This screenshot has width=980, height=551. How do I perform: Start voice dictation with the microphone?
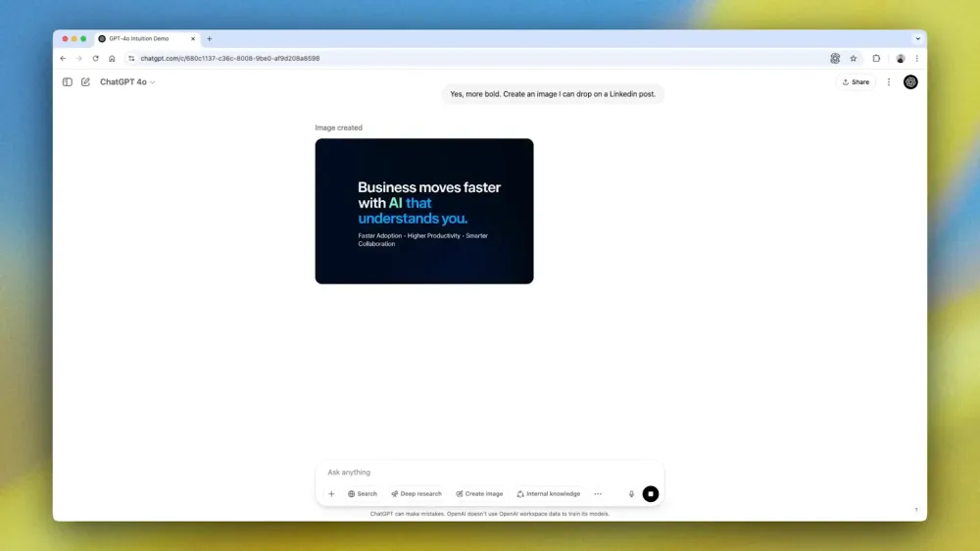631,494
